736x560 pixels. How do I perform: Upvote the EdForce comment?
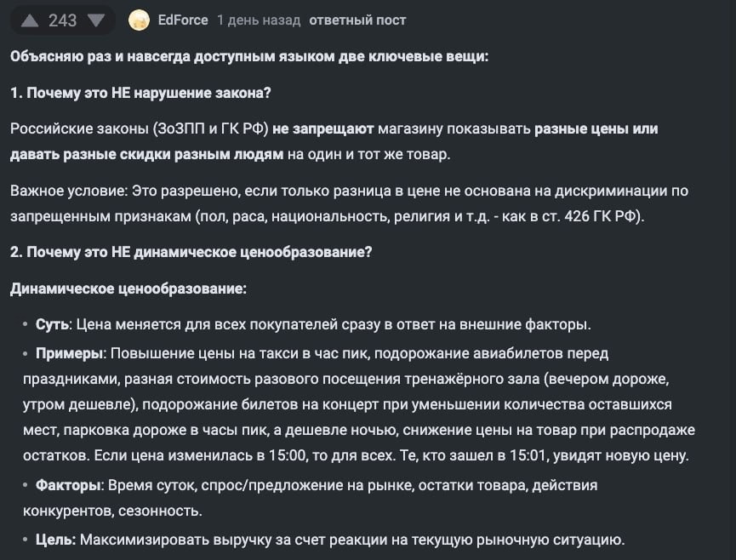pos(30,20)
